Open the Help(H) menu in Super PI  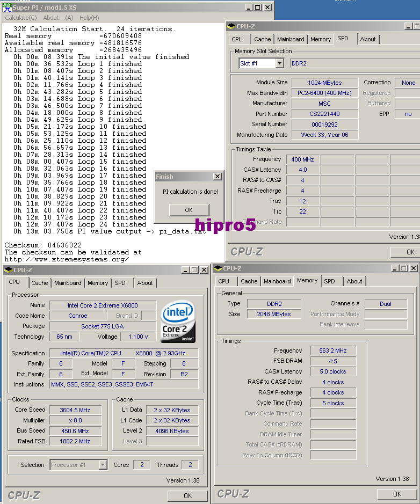pyautogui.click(x=89, y=18)
